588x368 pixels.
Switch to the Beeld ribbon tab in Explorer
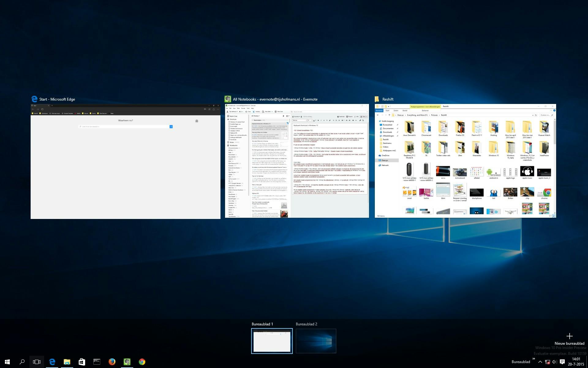point(405,110)
